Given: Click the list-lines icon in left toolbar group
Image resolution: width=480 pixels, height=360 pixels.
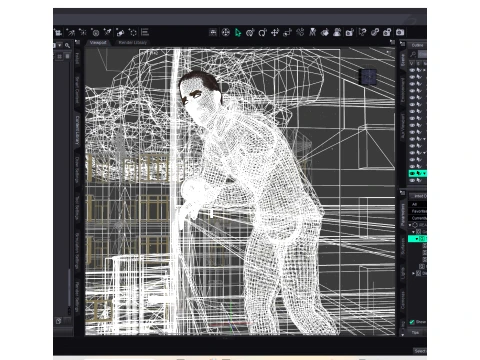Looking at the screenshot, I should (145, 32).
